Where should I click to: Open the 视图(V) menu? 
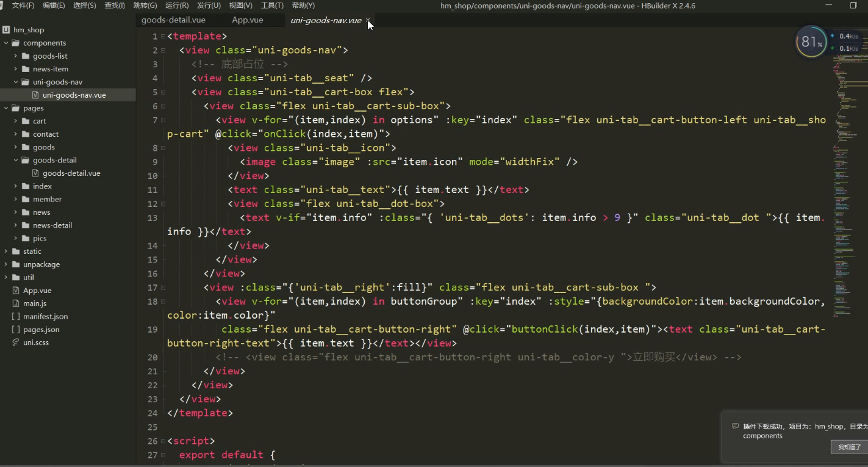[240, 5]
